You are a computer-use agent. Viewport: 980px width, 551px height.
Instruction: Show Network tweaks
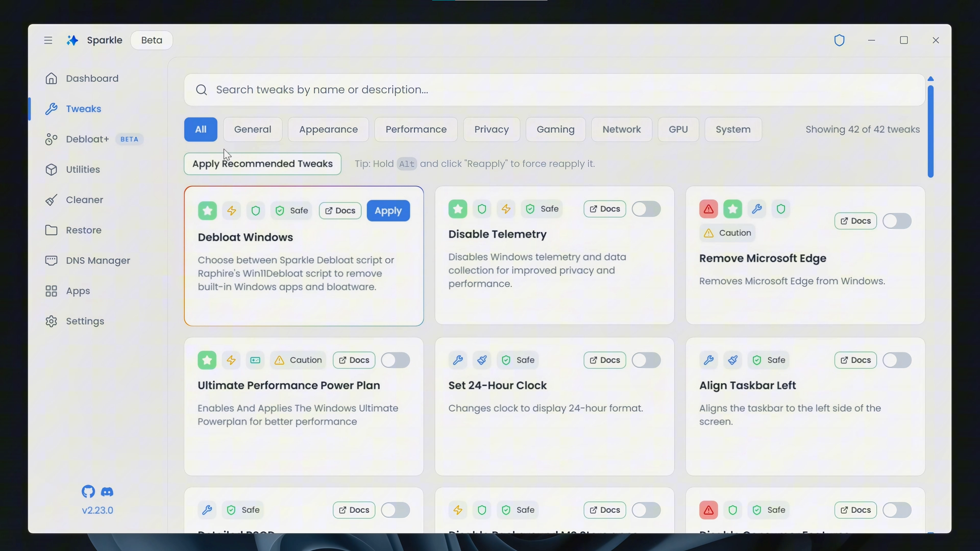click(622, 129)
